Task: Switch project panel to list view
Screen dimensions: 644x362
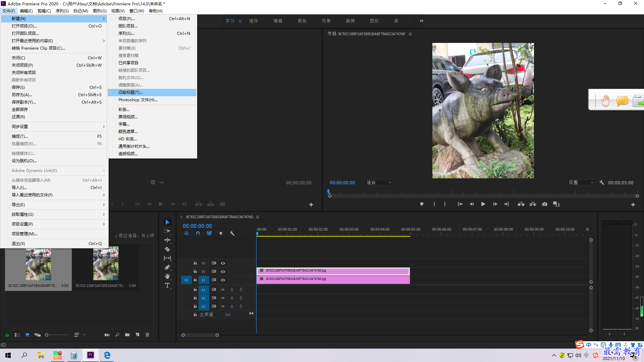Action: [x=17, y=335]
